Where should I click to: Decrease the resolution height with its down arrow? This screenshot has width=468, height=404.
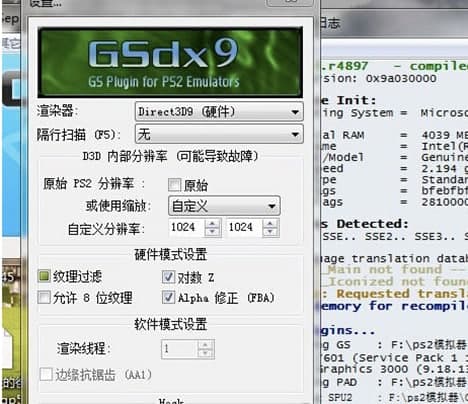pos(270,232)
